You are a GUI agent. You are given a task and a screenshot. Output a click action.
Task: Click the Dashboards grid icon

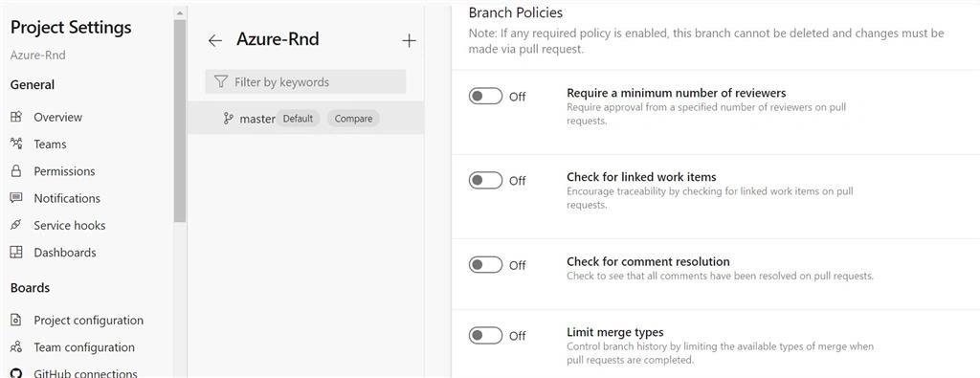click(x=16, y=252)
